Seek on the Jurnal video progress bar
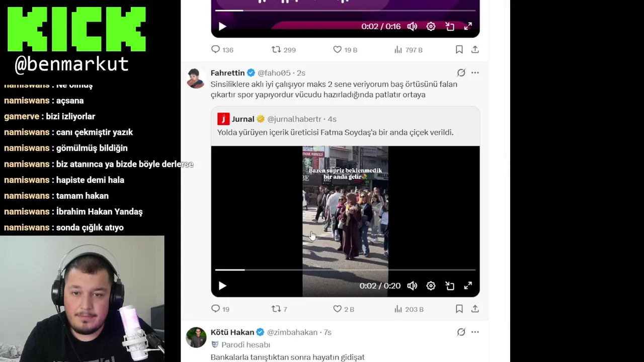 click(345, 270)
